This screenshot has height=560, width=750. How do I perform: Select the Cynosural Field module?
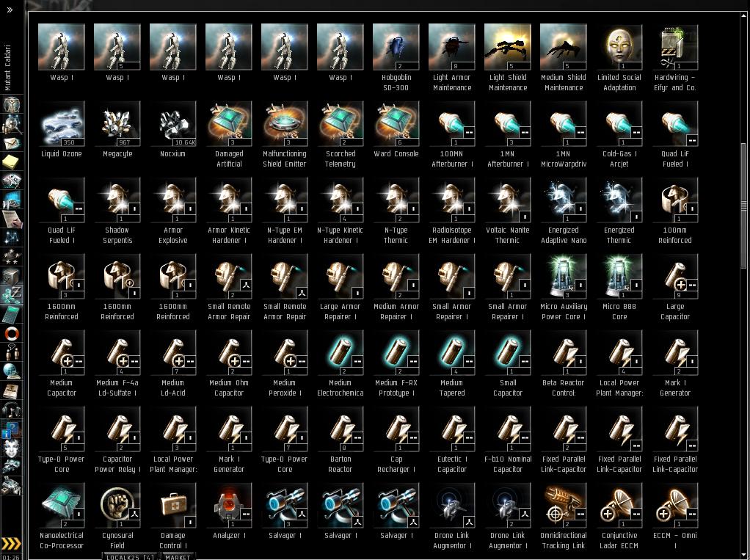117,517
